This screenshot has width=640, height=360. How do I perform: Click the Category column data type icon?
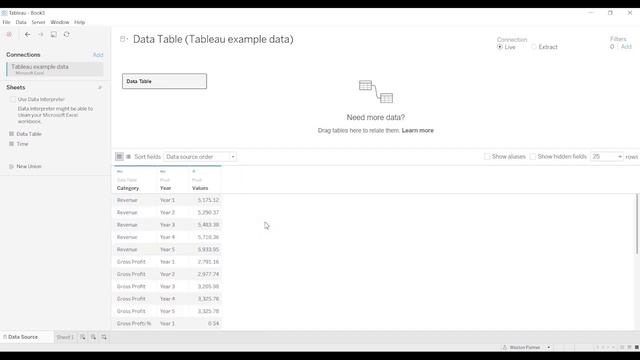(120, 171)
